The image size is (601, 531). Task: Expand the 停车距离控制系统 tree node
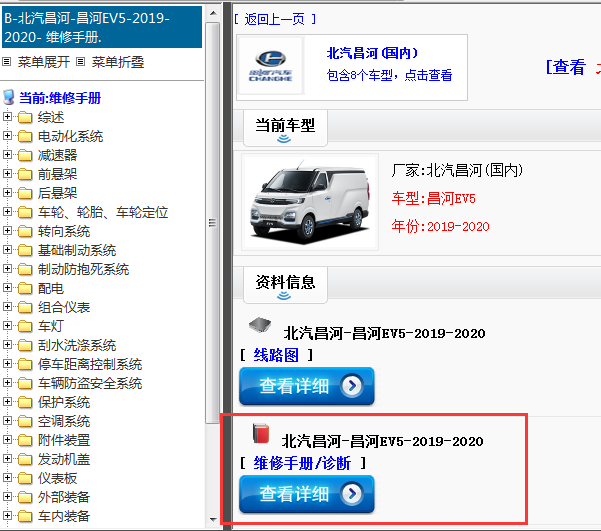click(7, 363)
